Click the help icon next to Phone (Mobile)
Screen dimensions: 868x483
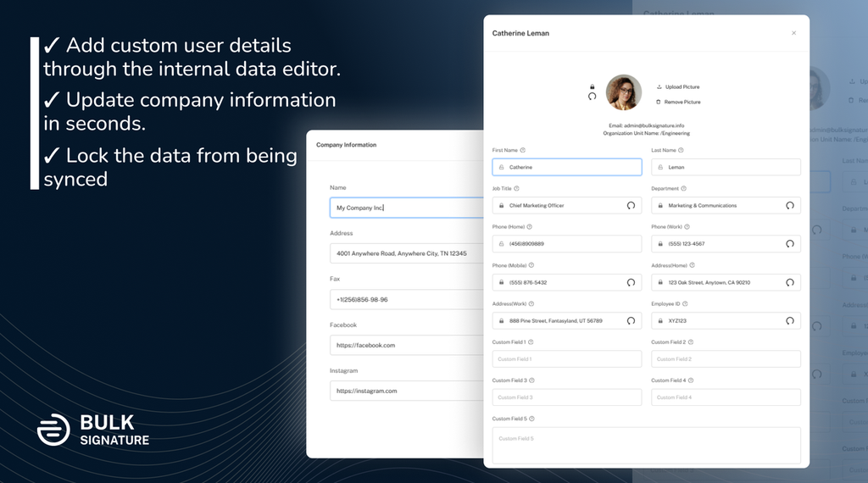[x=531, y=265]
